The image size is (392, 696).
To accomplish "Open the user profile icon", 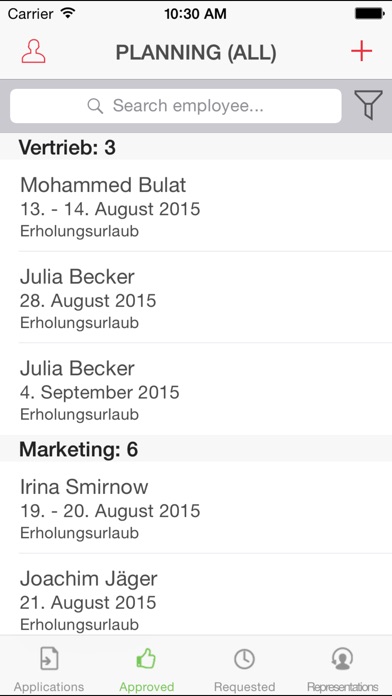I will 33,51.
